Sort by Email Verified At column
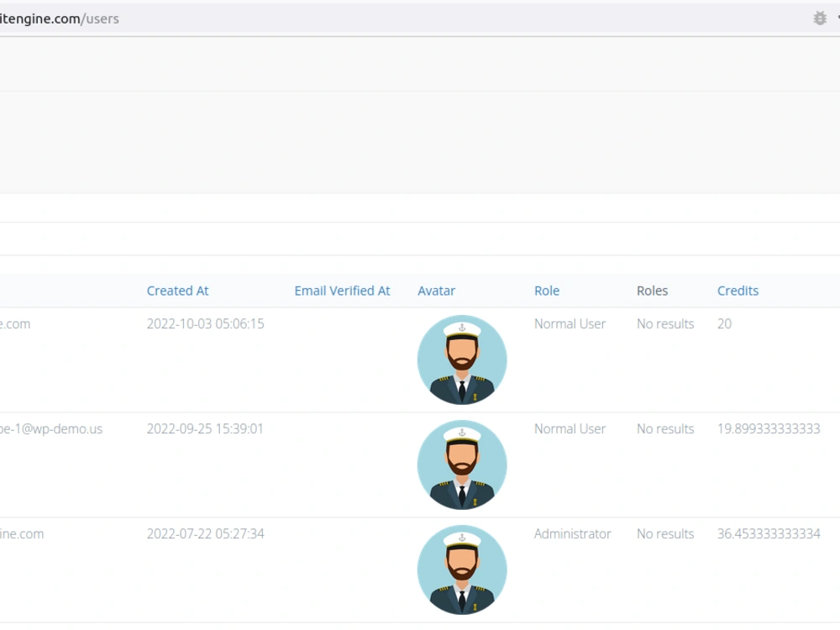This screenshot has height=630, width=840. point(343,291)
